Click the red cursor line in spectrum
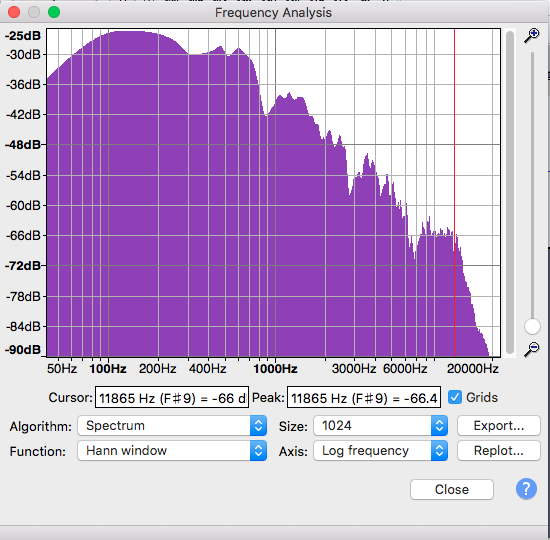Image resolution: width=550 pixels, height=540 pixels. (454, 192)
